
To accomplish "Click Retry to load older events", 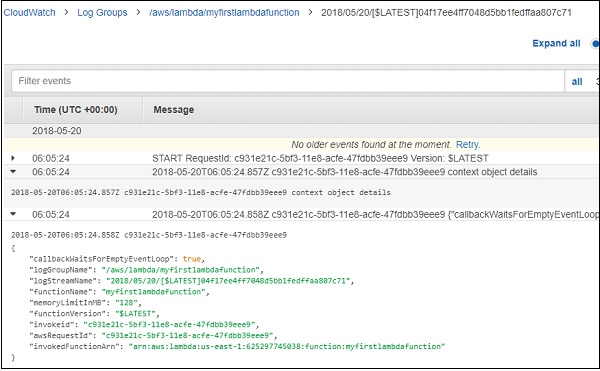I will [468, 145].
